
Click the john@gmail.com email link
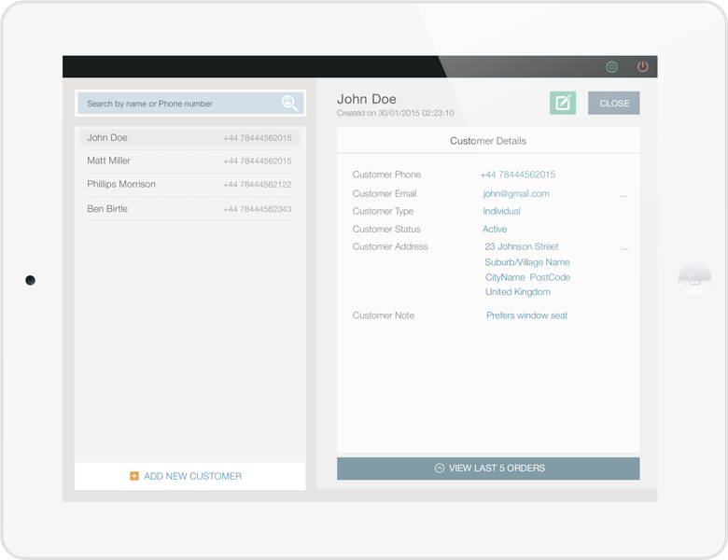click(x=516, y=194)
